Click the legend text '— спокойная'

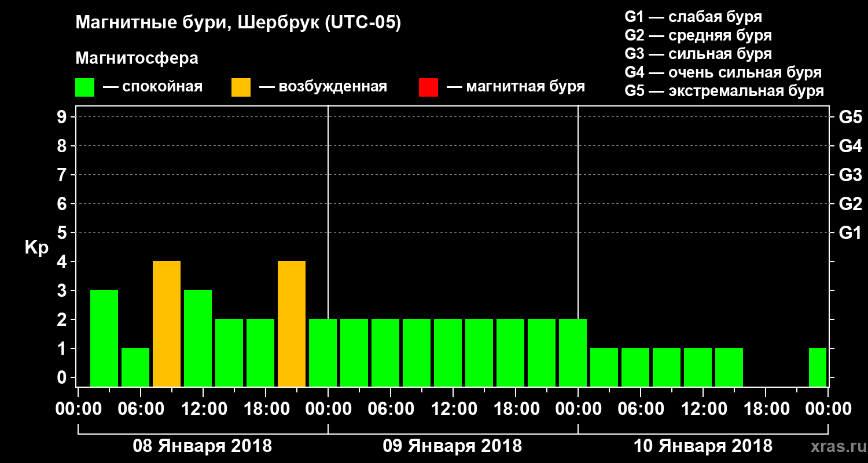[153, 87]
